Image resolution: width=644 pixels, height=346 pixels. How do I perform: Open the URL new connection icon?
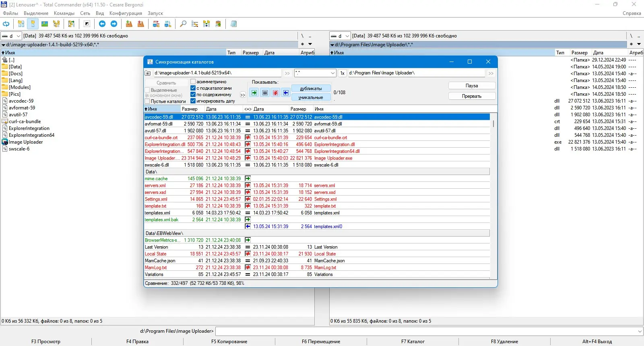(x=168, y=24)
